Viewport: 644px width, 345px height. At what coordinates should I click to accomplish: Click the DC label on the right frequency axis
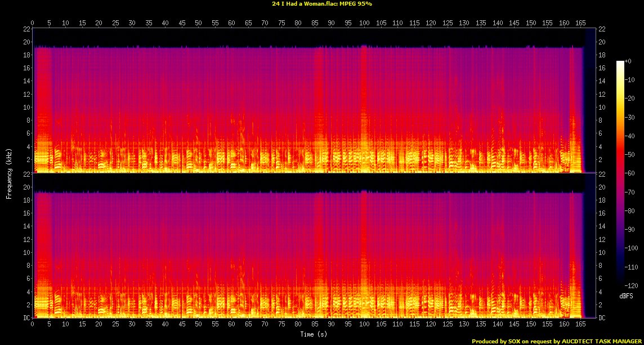(x=602, y=318)
